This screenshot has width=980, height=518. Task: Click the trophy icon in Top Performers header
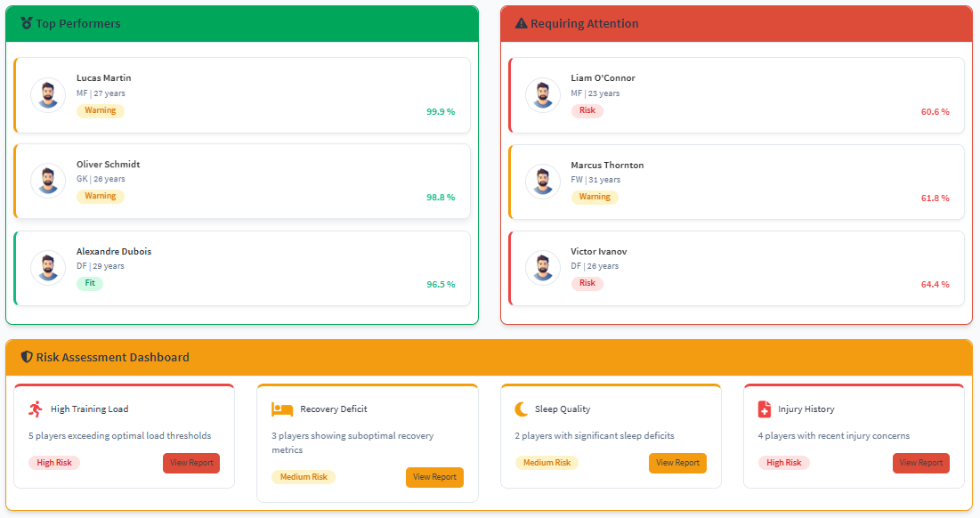pyautogui.click(x=24, y=24)
